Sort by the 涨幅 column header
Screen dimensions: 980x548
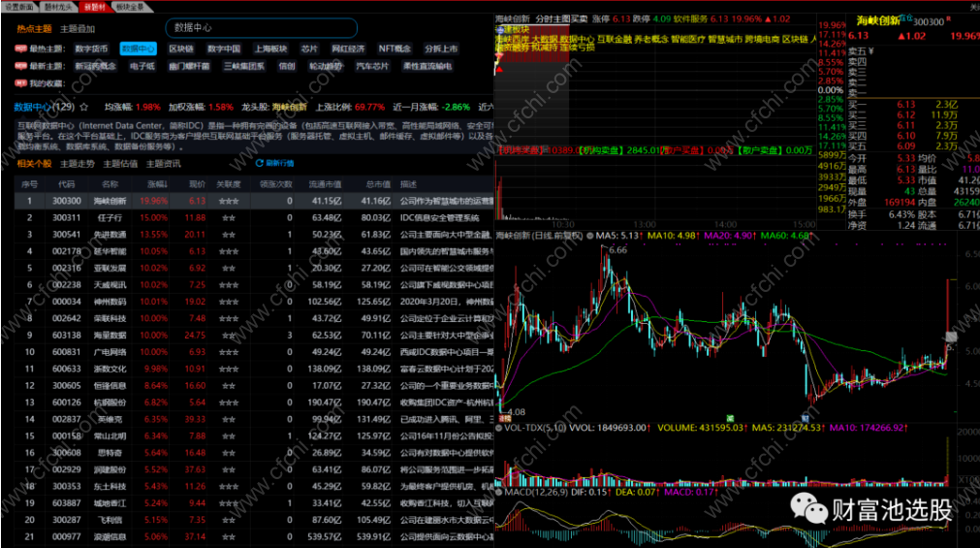[157, 184]
